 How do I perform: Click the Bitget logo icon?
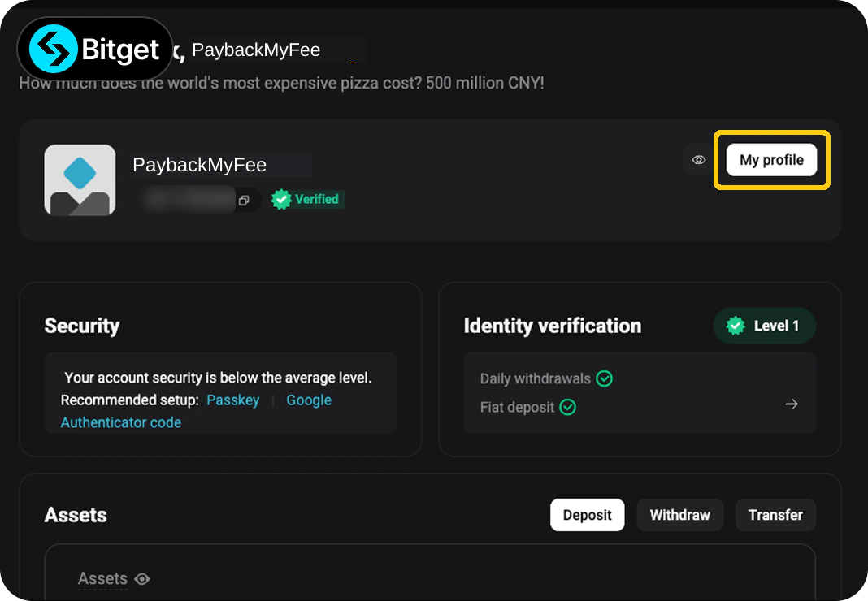(x=53, y=49)
